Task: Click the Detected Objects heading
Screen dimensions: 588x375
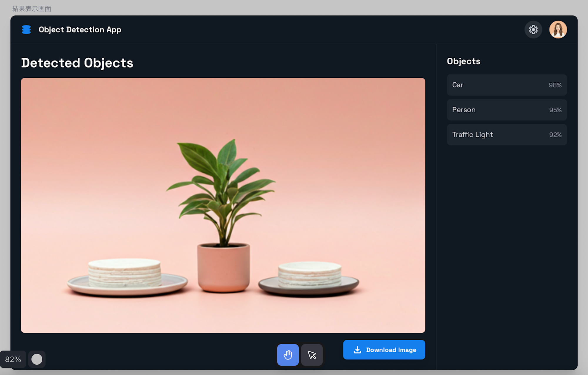Action: coord(77,63)
